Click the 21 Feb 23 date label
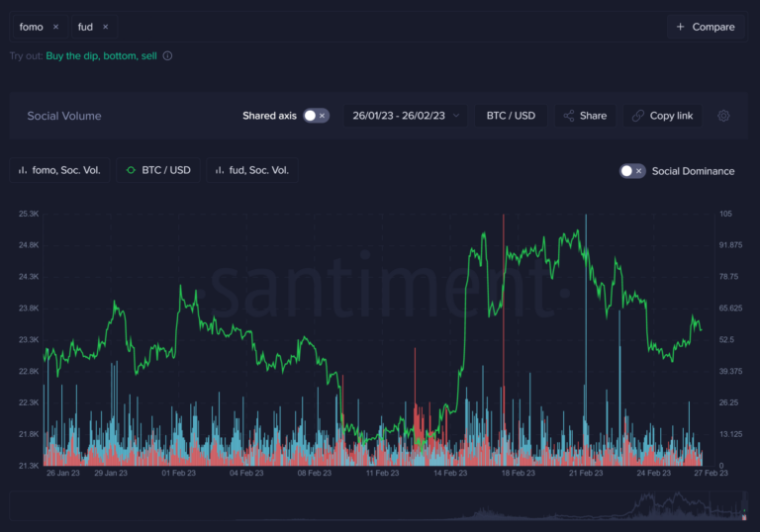The height and width of the screenshot is (532, 760). coord(586,473)
